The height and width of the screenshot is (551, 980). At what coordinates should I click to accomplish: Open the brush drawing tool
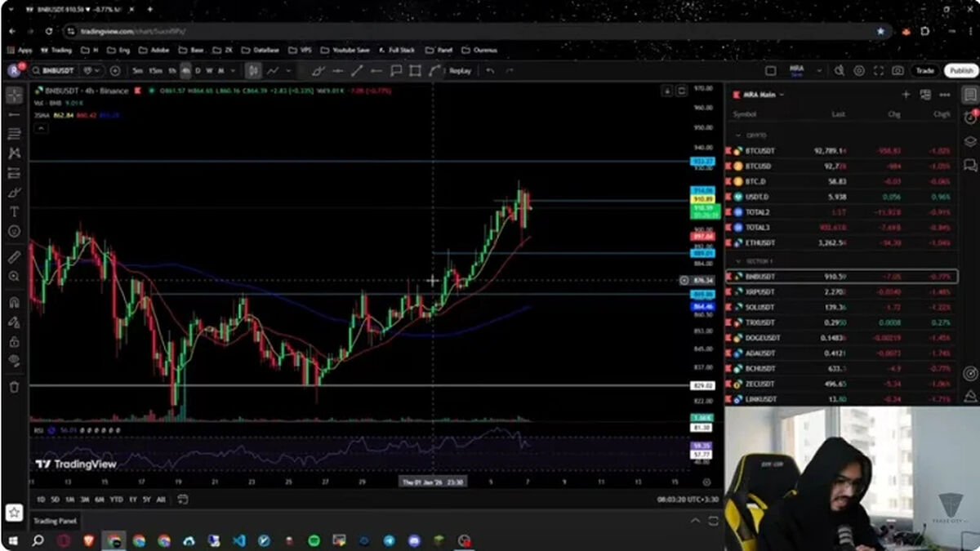pos(14,193)
